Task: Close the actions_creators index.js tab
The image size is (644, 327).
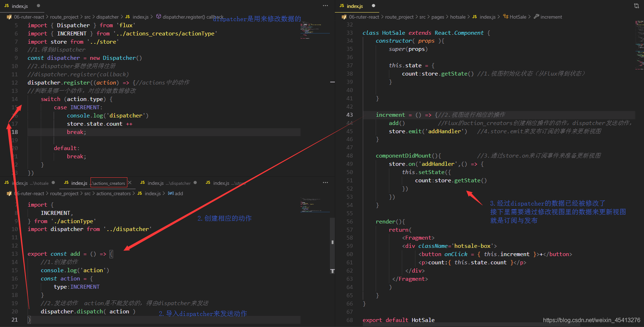Action: (x=130, y=183)
